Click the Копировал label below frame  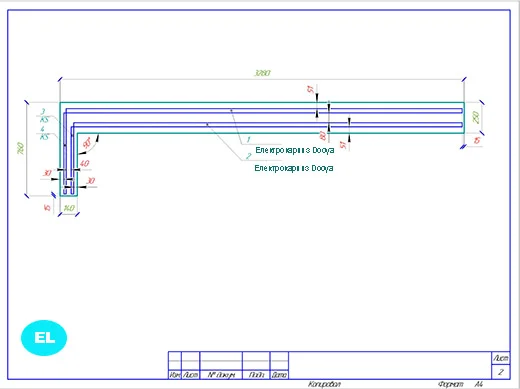tap(324, 384)
